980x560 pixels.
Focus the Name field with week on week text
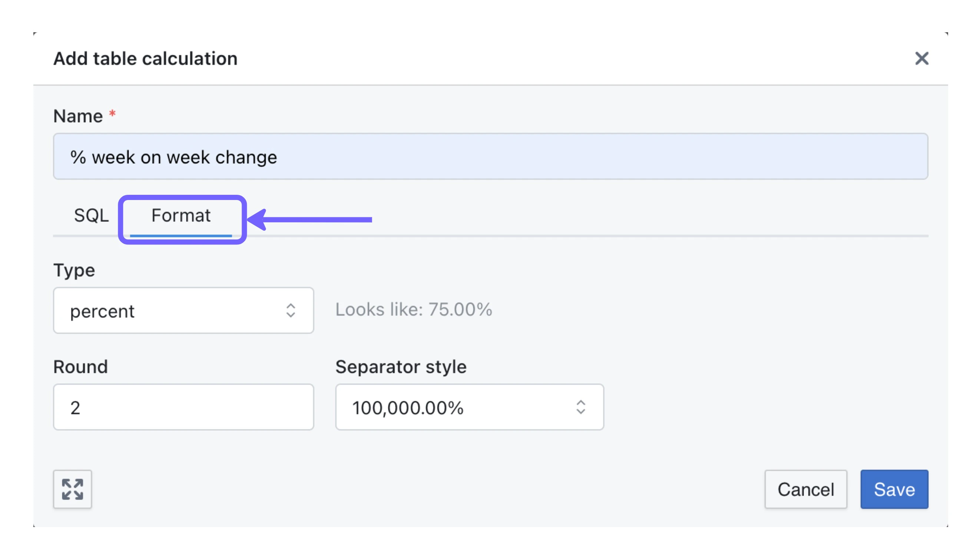click(490, 157)
